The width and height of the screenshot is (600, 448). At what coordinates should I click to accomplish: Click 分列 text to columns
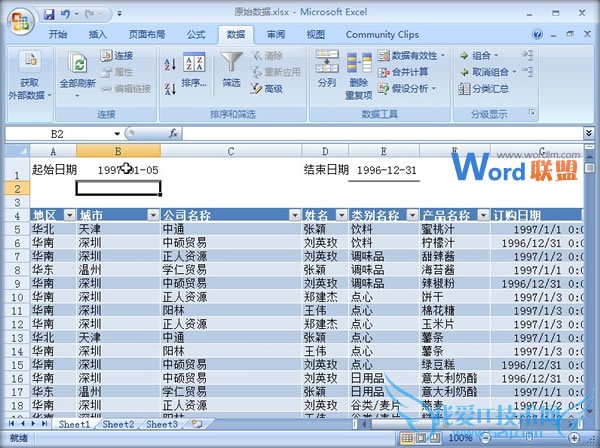click(x=327, y=70)
